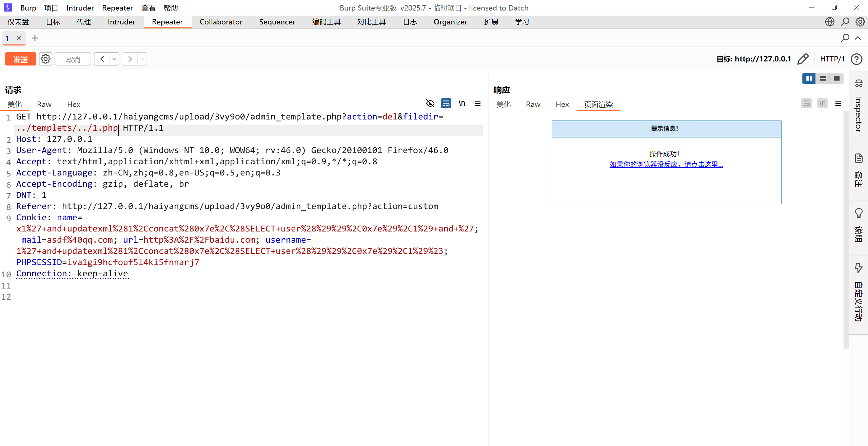Click the request pane hamburger menu icon

point(477,104)
